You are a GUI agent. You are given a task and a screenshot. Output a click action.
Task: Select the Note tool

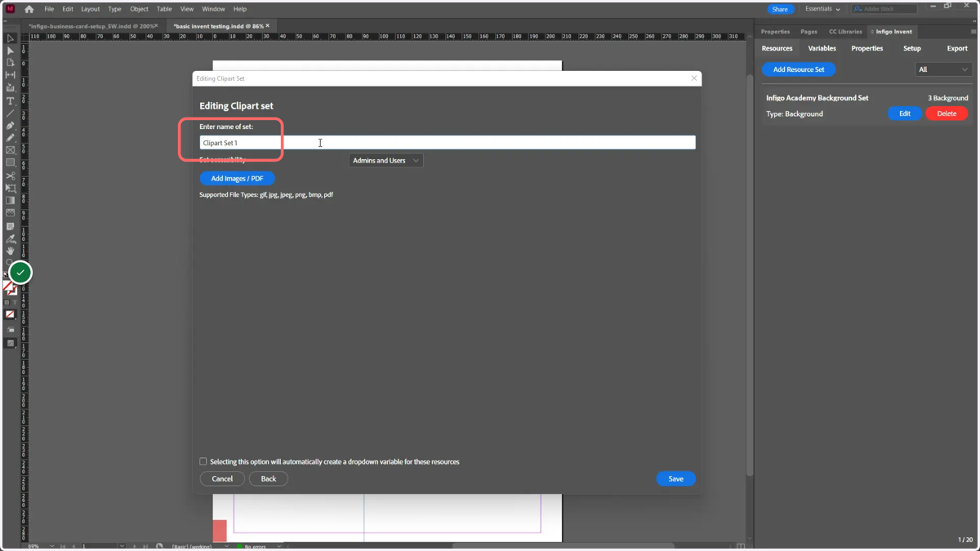[x=11, y=226]
